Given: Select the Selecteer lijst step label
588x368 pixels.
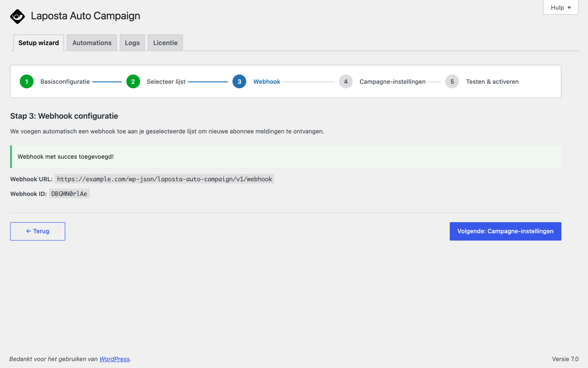Looking at the screenshot, I should pyautogui.click(x=166, y=82).
